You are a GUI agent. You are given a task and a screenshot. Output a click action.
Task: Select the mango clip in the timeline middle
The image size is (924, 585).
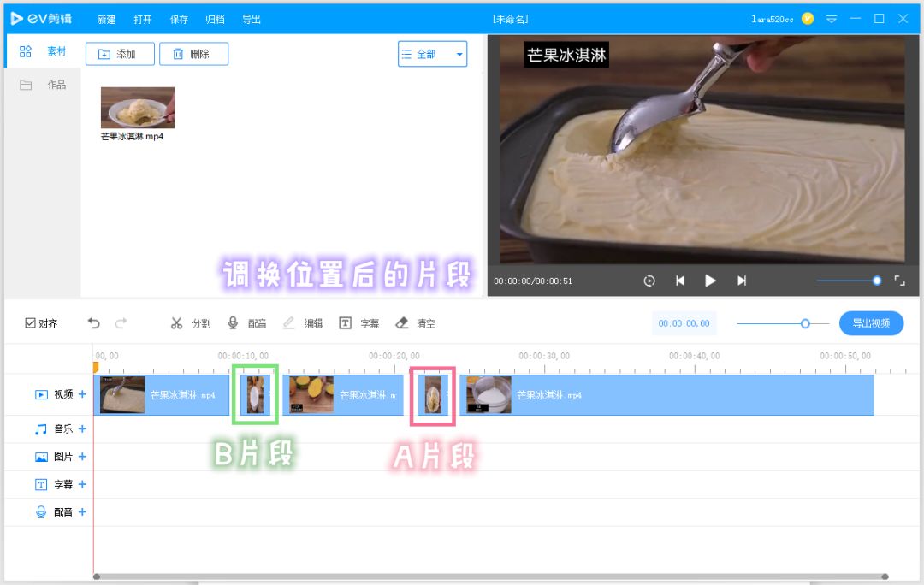click(343, 395)
